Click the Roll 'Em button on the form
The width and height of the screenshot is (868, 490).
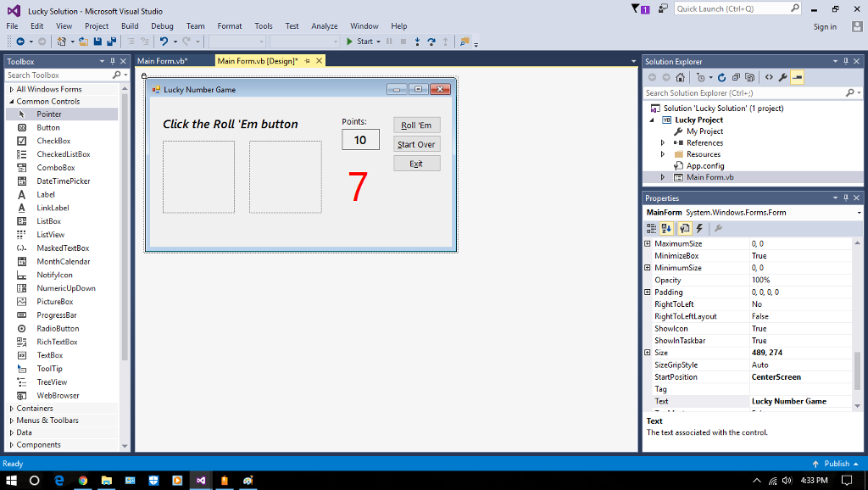point(416,125)
